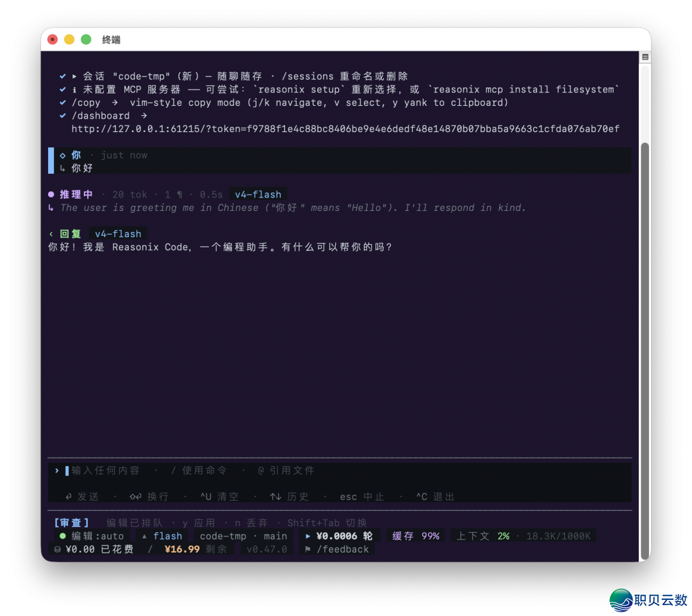Click the v4-flash badge beside 回复

(x=119, y=233)
